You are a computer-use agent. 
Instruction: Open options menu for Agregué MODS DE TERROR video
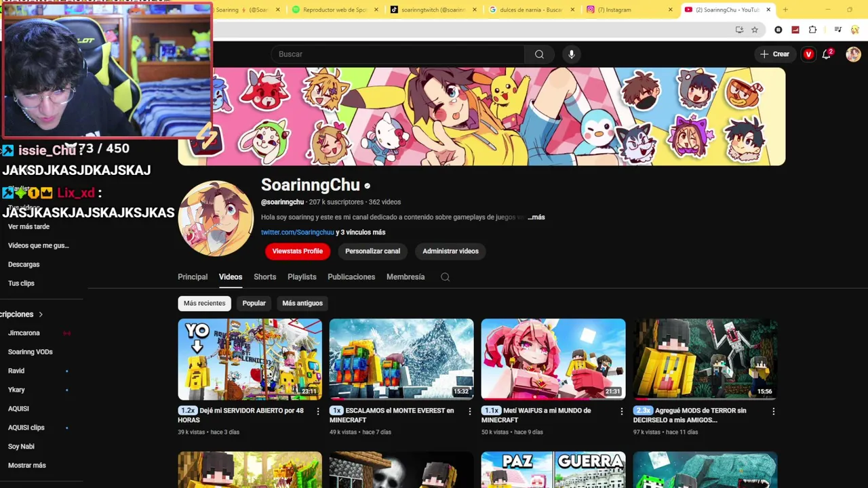[773, 411]
